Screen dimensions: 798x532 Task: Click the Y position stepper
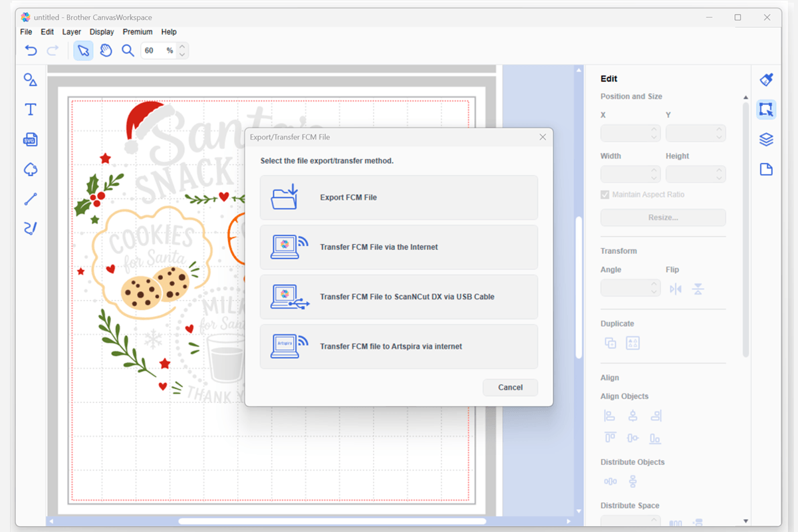720,133
